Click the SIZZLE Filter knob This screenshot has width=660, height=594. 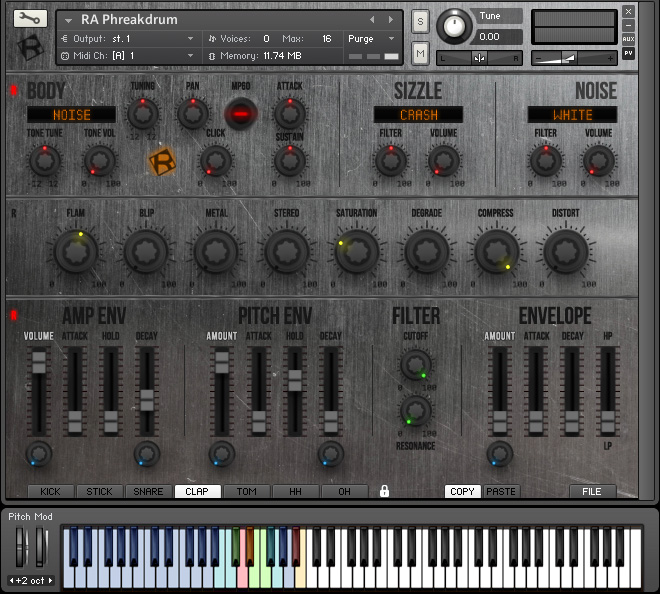[391, 161]
